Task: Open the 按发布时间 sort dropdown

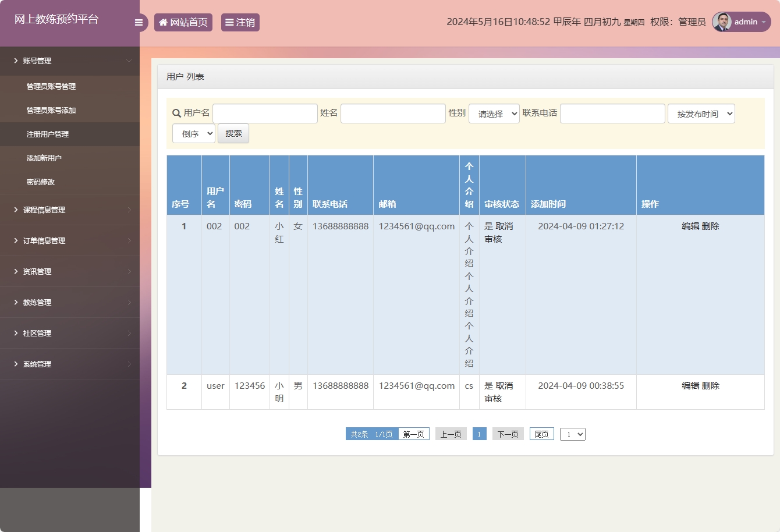Action: point(701,114)
